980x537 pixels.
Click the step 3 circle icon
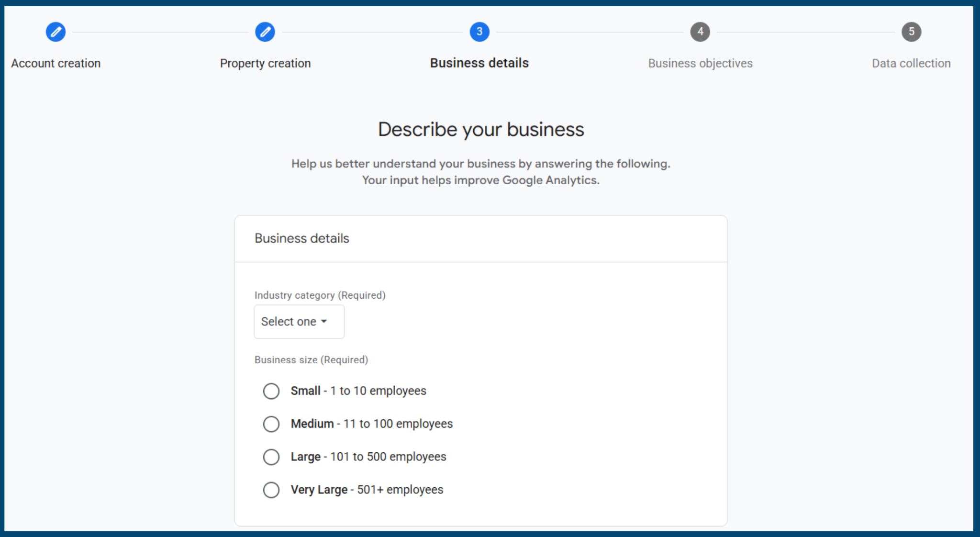pos(479,32)
